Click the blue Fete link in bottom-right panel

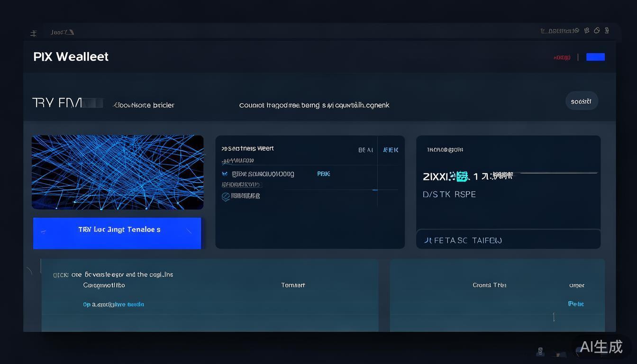click(576, 304)
